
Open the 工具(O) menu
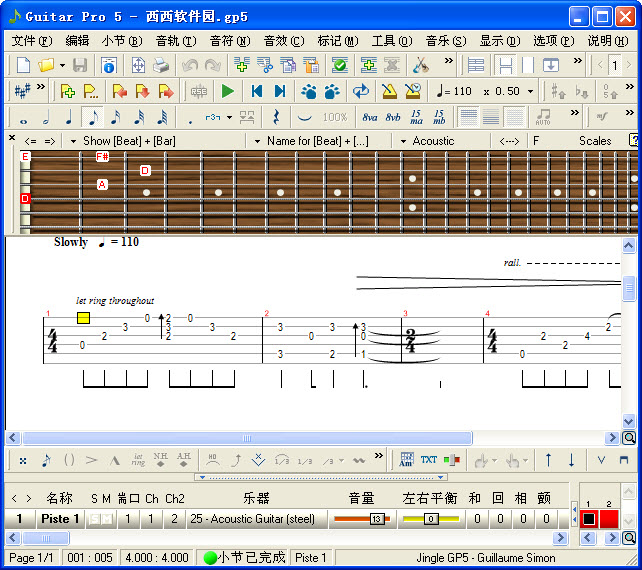pos(392,41)
